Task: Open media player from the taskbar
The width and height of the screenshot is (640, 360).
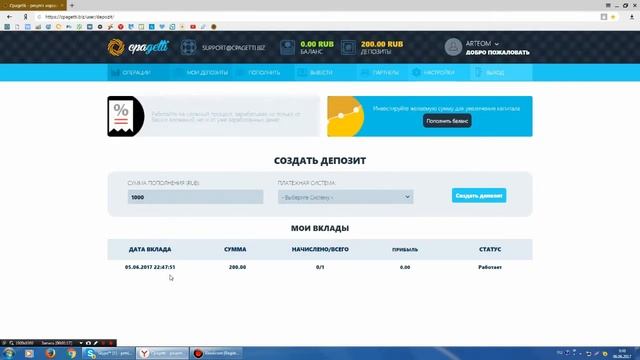Action: (x=29, y=353)
